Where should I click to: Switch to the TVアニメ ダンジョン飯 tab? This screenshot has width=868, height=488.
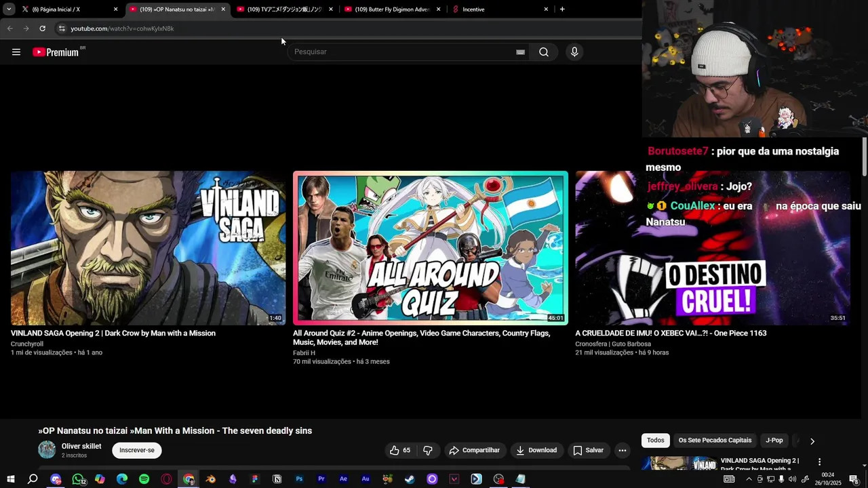(x=284, y=9)
